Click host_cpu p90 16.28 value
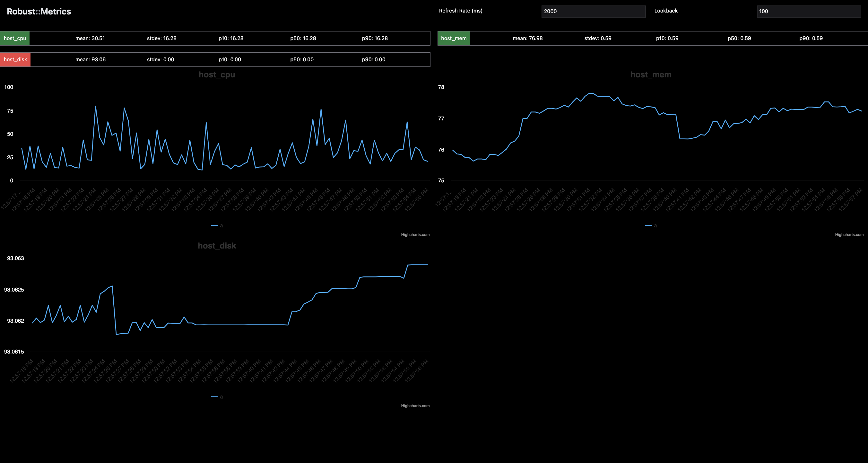The width and height of the screenshot is (868, 463). click(375, 39)
